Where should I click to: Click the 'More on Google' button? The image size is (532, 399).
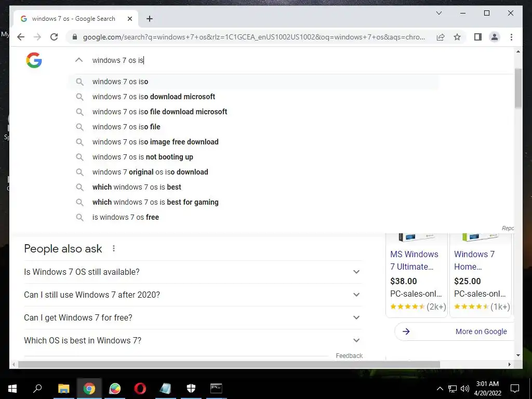coord(454,331)
